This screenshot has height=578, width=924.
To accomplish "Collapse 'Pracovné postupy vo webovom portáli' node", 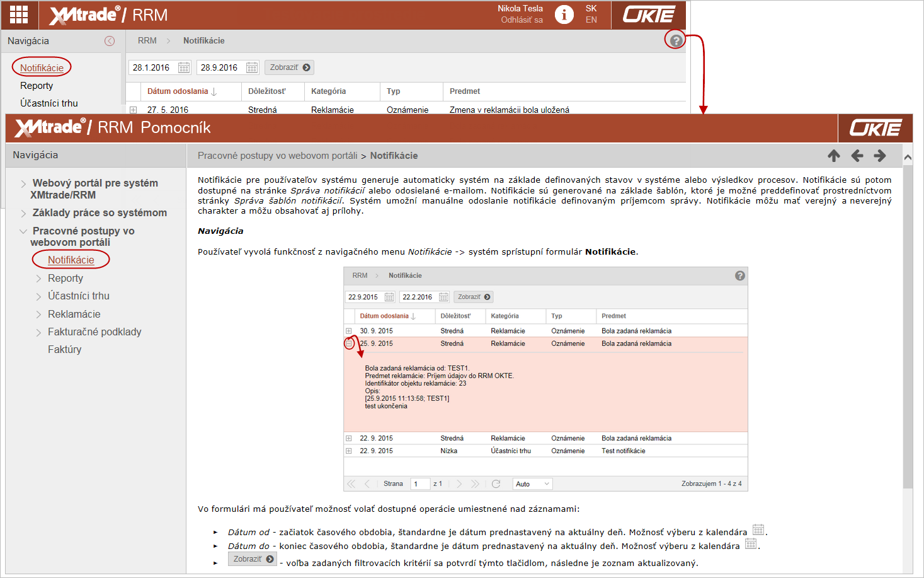I will [23, 231].
